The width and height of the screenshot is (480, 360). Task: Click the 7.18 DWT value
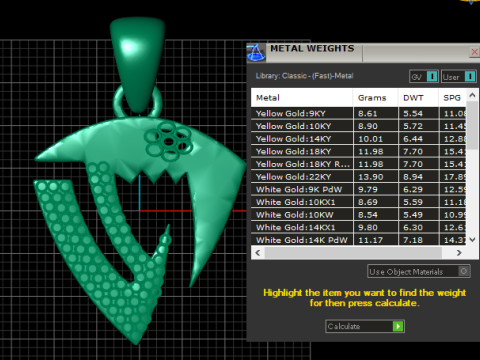[413, 240]
